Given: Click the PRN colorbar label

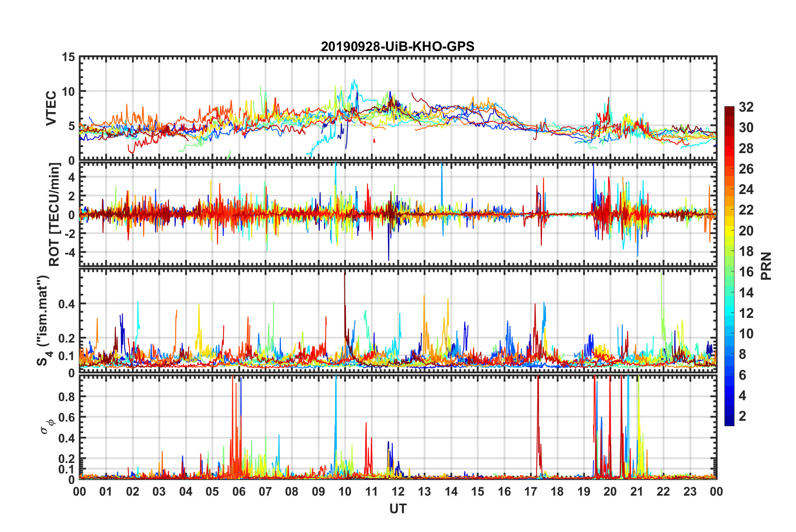Looking at the screenshot, I should [x=766, y=266].
